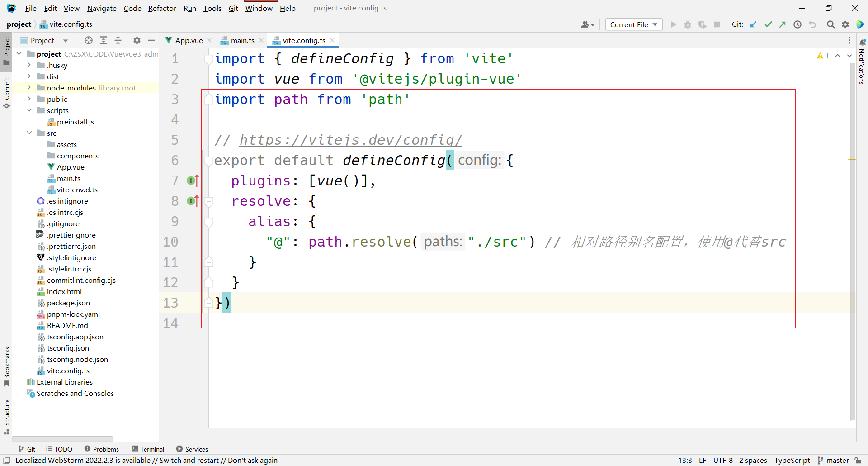Open the Tools menu
The image size is (868, 466).
click(x=212, y=8)
